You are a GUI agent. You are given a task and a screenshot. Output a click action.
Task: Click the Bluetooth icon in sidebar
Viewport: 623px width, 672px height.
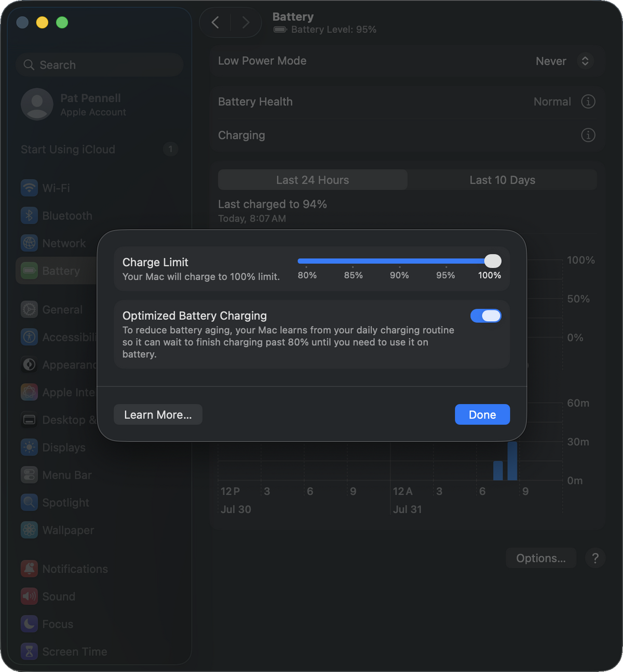[x=29, y=215]
